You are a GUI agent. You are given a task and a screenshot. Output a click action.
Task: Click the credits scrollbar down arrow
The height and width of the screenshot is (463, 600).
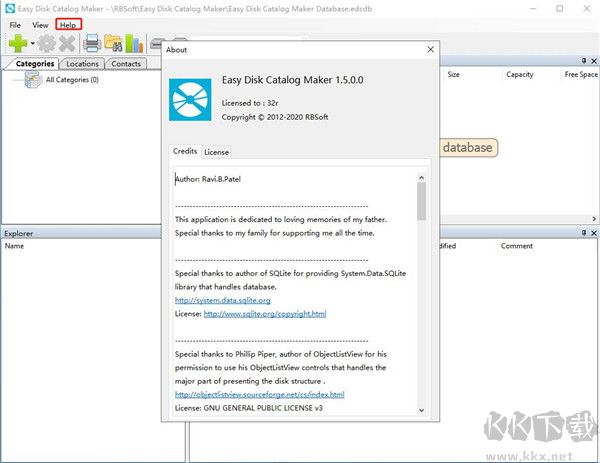421,410
